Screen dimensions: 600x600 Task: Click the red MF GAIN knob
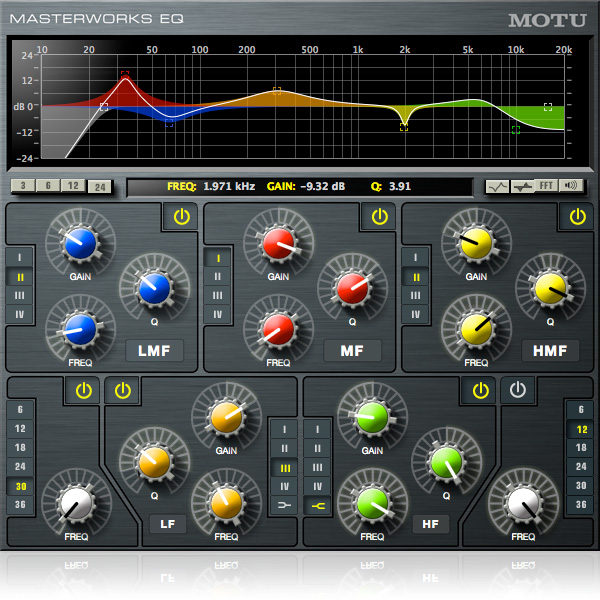(x=279, y=243)
